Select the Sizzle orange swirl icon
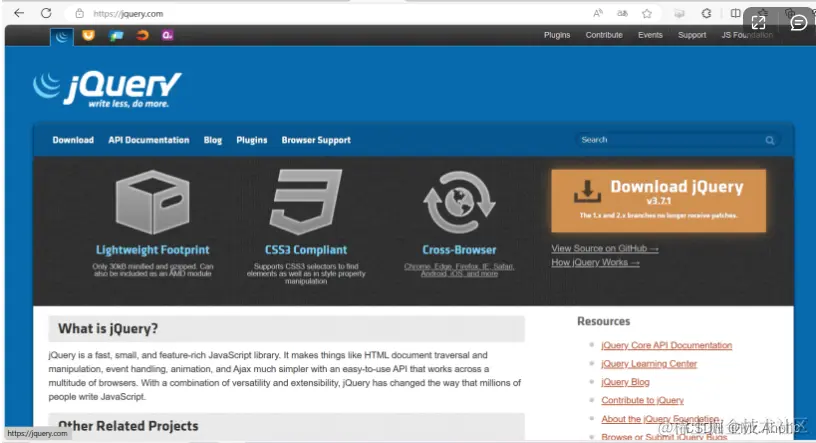The height and width of the screenshot is (443, 816). pyautogui.click(x=142, y=35)
